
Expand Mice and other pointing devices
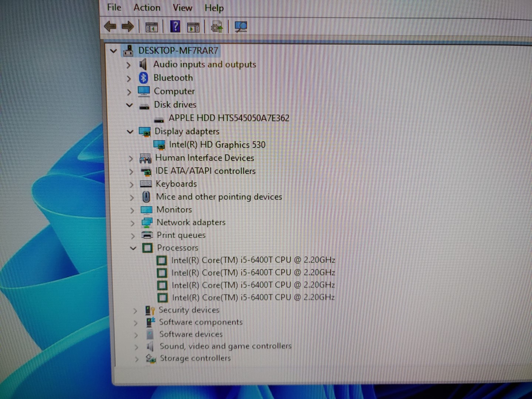click(132, 198)
